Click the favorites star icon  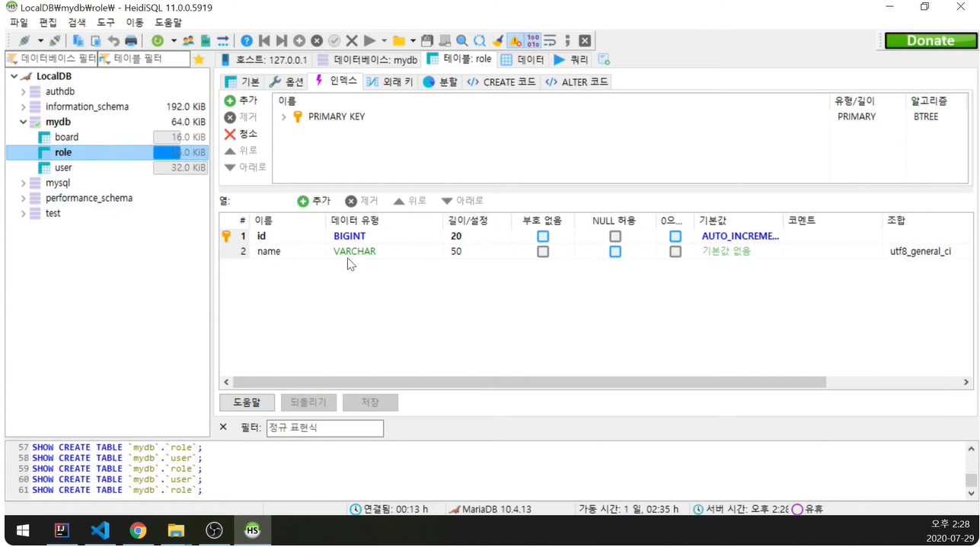pos(199,59)
